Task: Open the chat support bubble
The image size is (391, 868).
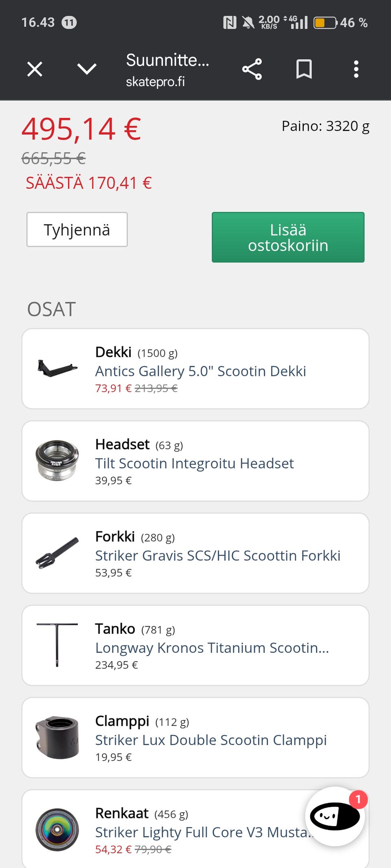Action: pyautogui.click(x=335, y=816)
